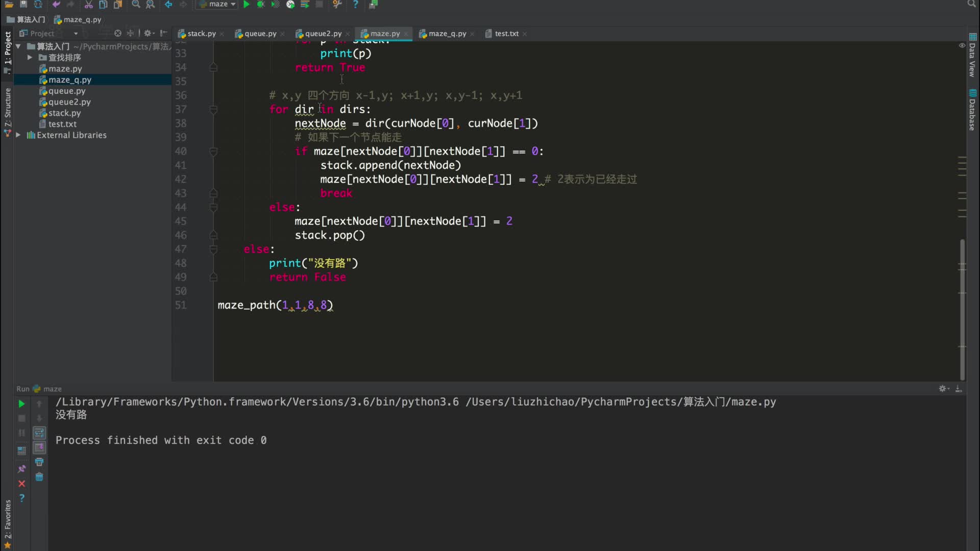The image size is (980, 551).
Task: Run maze with green toolbar play button
Action: (247, 4)
